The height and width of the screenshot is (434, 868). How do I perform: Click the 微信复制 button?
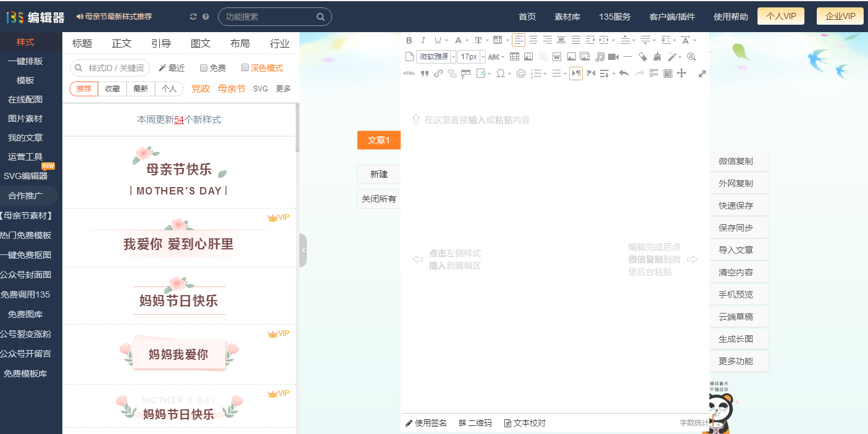point(739,161)
